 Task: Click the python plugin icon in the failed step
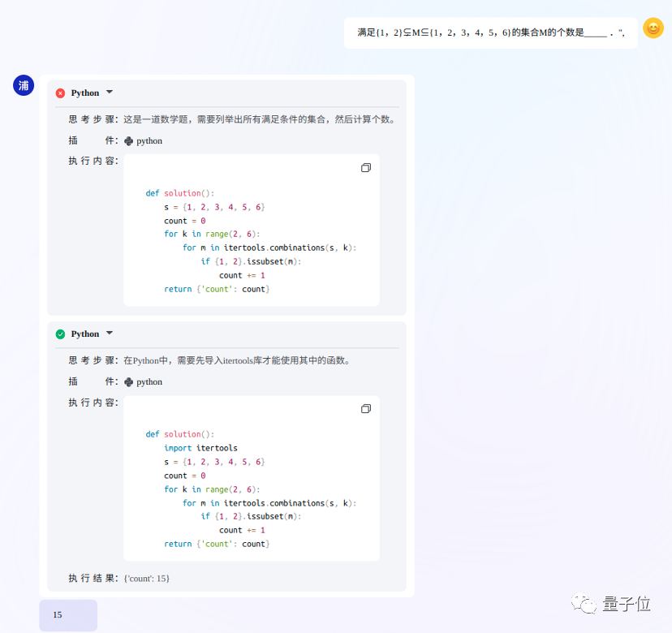point(128,141)
